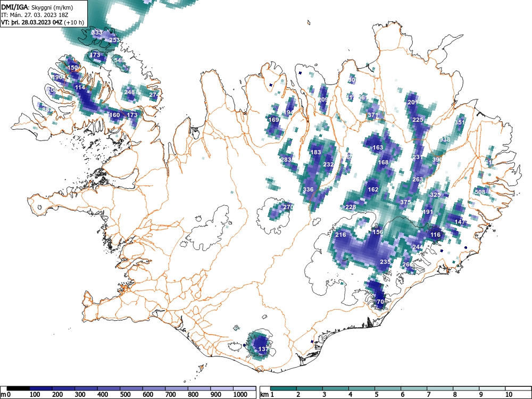Click the map value 163
The height and width of the screenshot is (399, 532).
click(378, 147)
